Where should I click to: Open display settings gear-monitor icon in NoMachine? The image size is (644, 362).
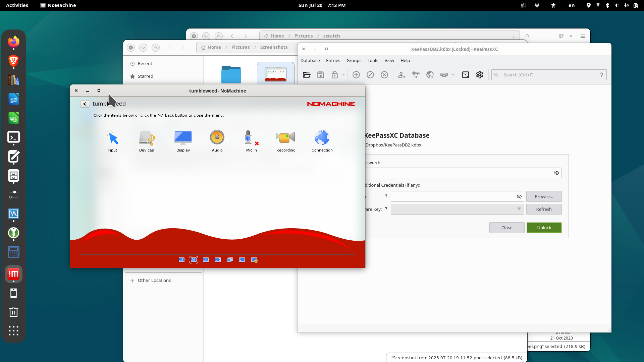pos(254,260)
